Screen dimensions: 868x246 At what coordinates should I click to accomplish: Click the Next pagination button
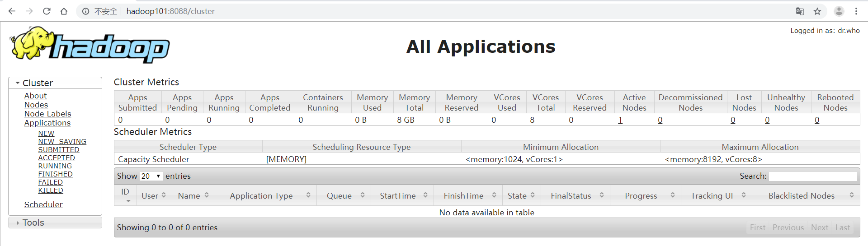[x=819, y=227]
